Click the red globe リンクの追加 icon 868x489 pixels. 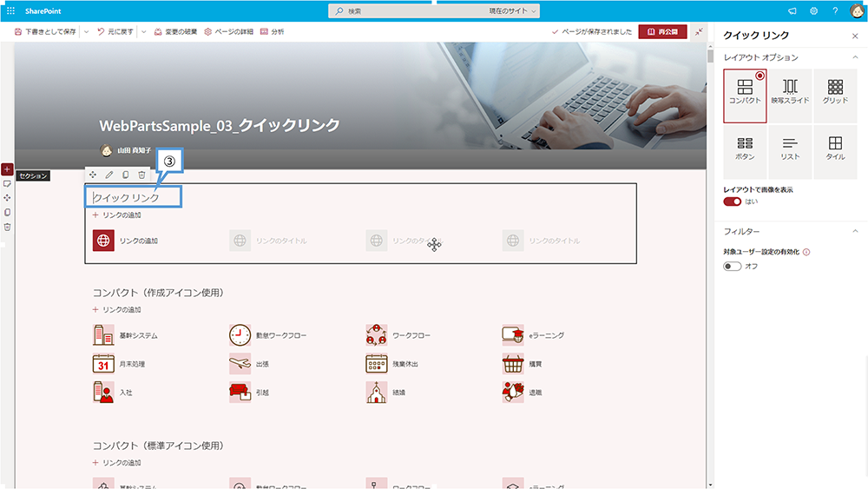pyautogui.click(x=103, y=241)
